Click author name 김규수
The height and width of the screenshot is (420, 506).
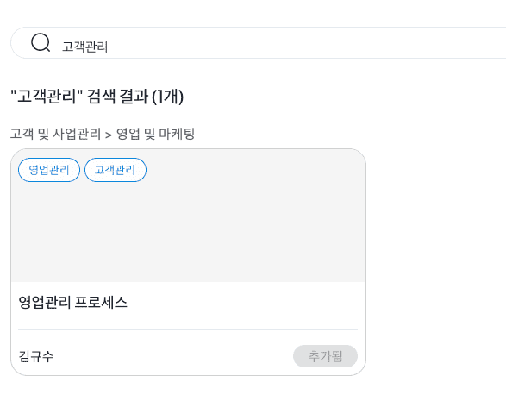36,356
